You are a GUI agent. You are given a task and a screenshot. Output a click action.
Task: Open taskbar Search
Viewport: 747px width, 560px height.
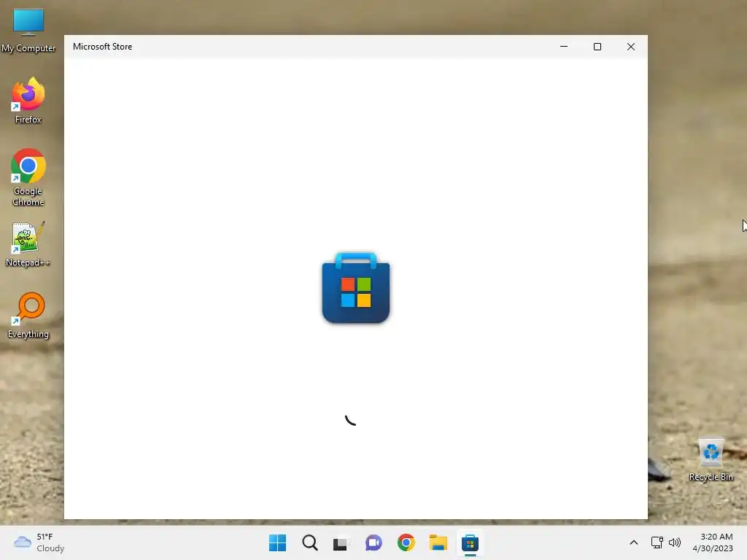coord(309,542)
